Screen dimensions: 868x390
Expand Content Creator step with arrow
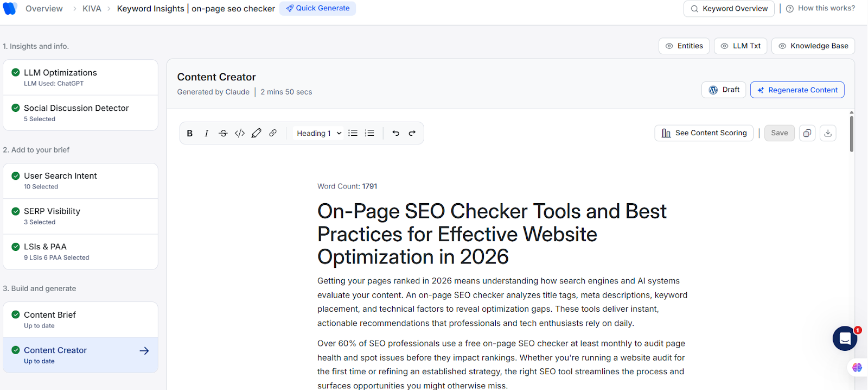144,351
